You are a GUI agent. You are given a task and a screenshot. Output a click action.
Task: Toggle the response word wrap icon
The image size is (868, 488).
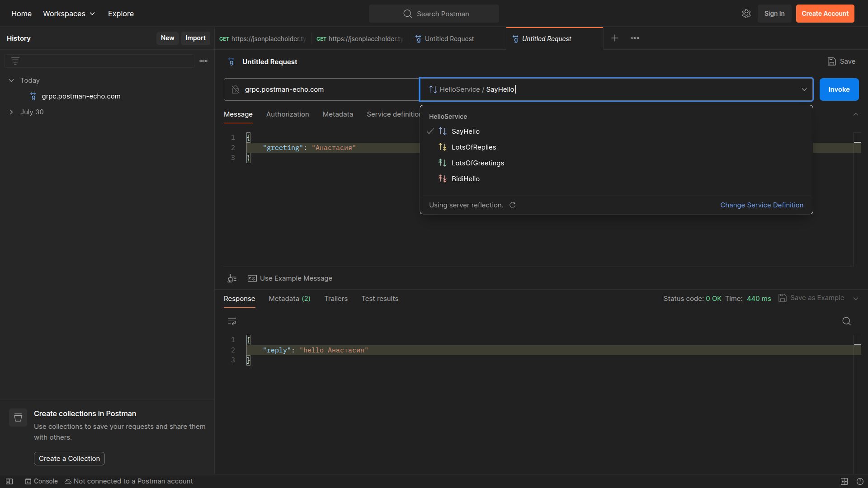232,321
